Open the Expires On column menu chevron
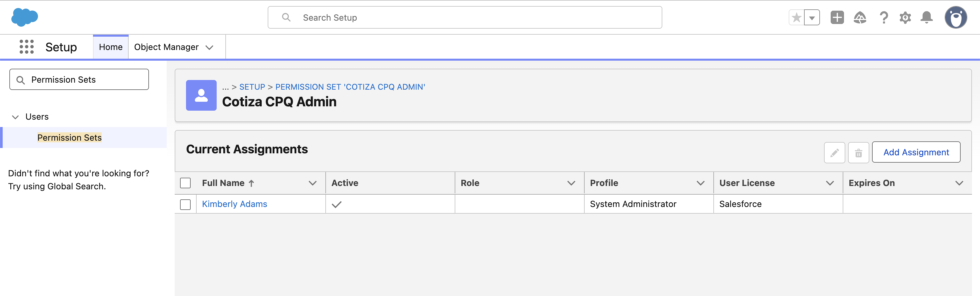The width and height of the screenshot is (980, 296). coord(959,183)
